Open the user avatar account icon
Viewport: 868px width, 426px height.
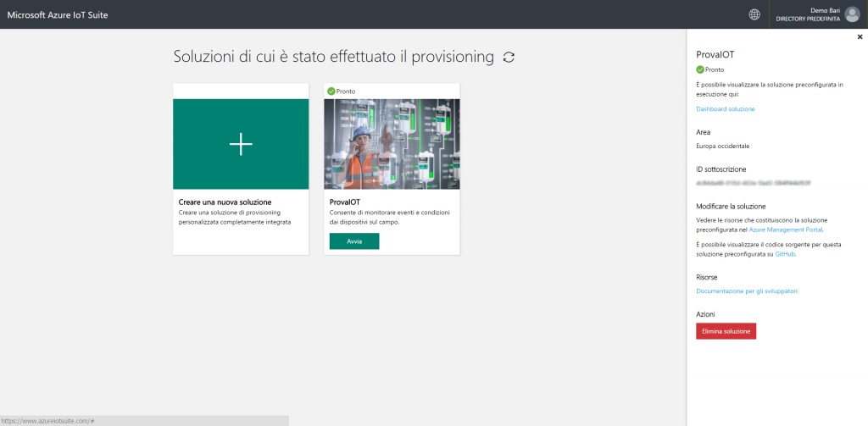tap(852, 14)
